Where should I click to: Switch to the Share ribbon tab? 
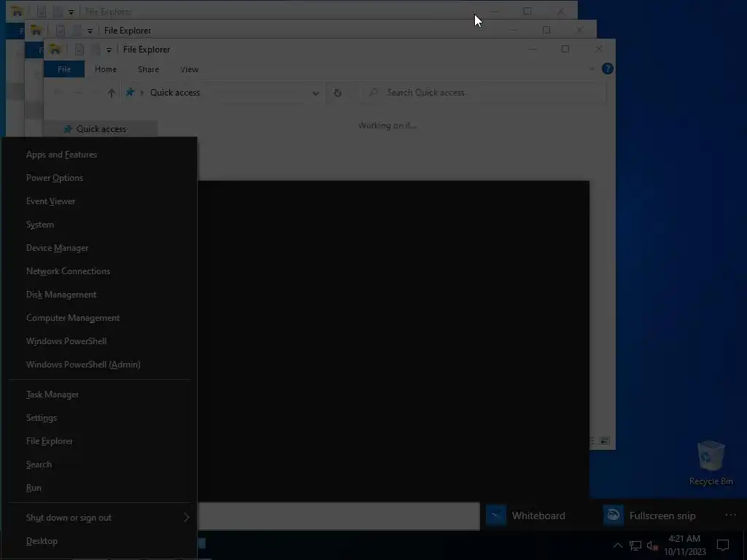[148, 69]
